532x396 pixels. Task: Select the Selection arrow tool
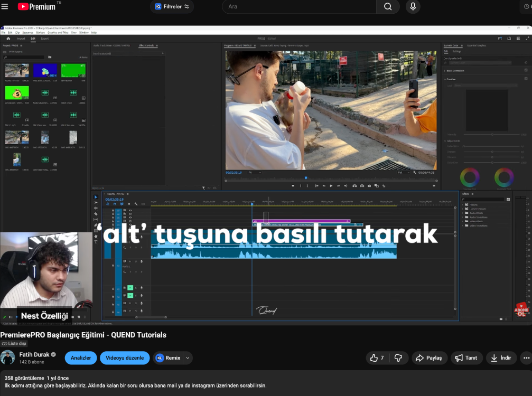point(96,197)
